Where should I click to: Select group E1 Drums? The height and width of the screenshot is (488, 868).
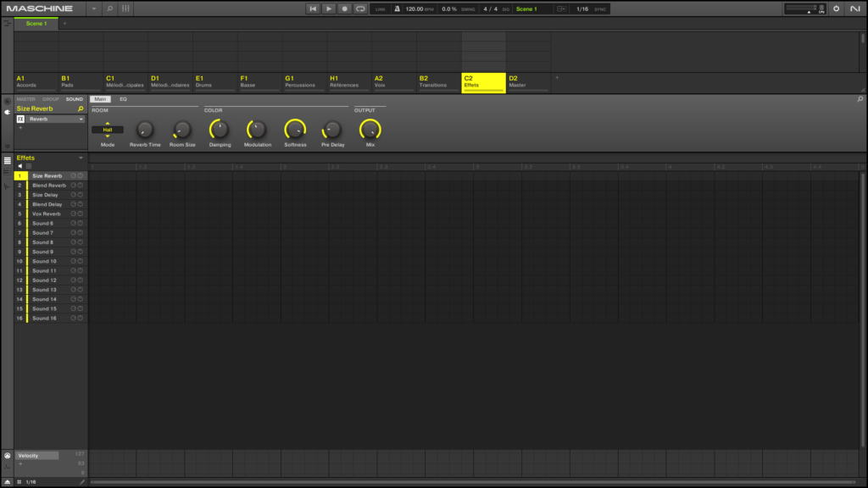(x=215, y=82)
